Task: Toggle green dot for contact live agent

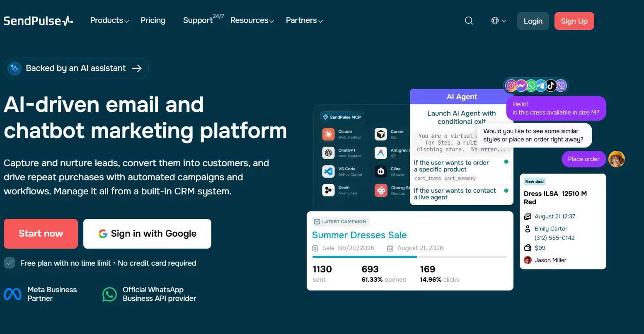Action: [506, 191]
